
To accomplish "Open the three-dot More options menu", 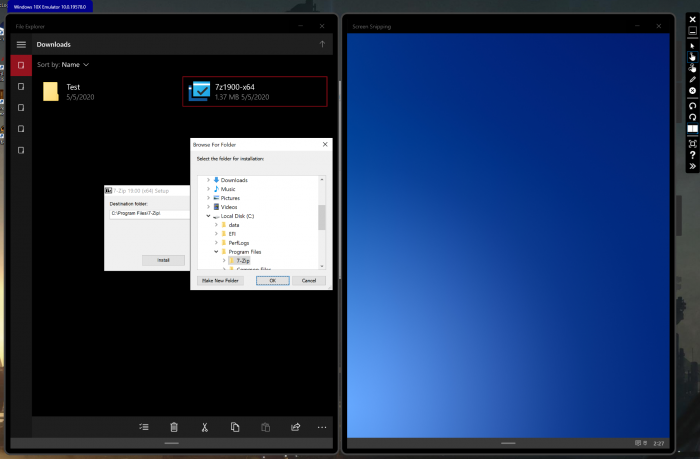I will click(322, 427).
